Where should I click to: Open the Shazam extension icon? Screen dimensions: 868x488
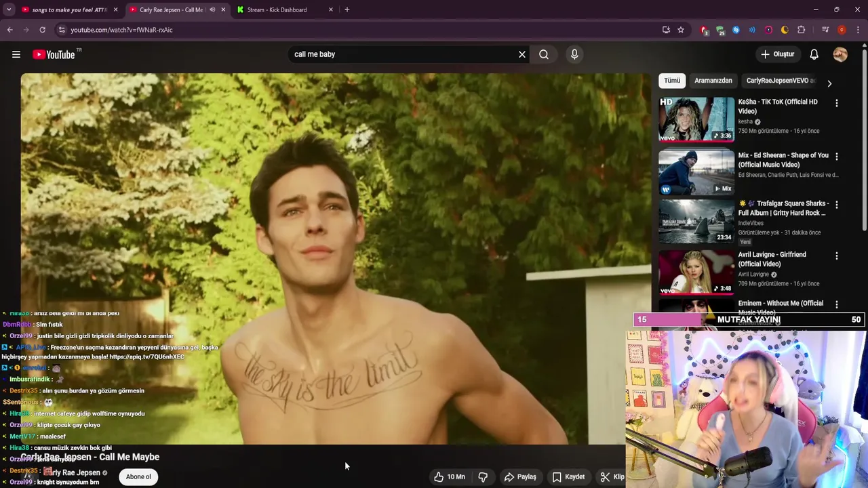[736, 30]
